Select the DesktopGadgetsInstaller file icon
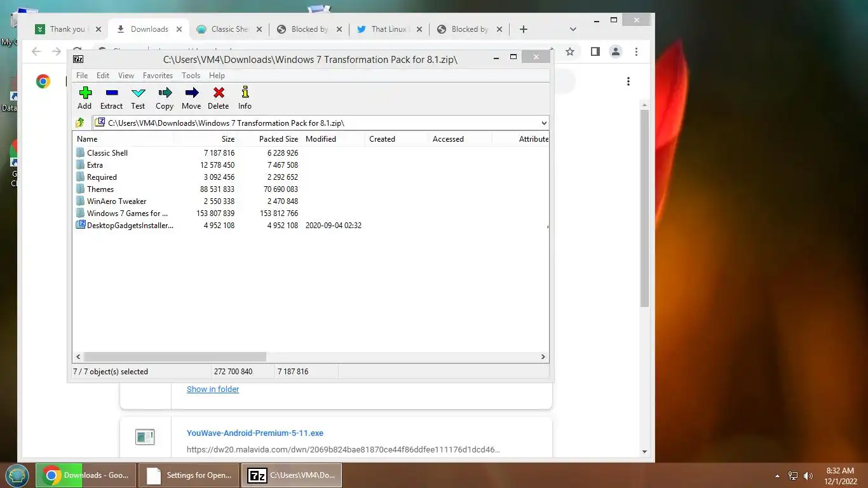This screenshot has height=488, width=868. point(80,225)
